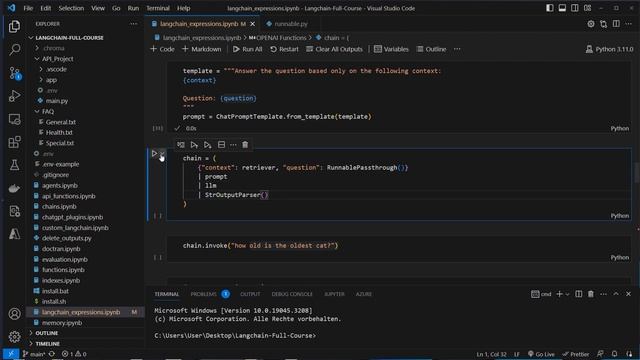
Task: Split the editor right
Action: pyautogui.click(x=616, y=24)
